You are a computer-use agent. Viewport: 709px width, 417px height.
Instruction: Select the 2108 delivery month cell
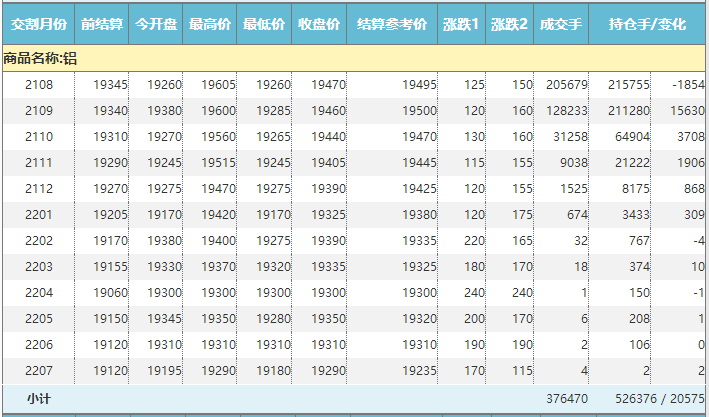click(39, 86)
